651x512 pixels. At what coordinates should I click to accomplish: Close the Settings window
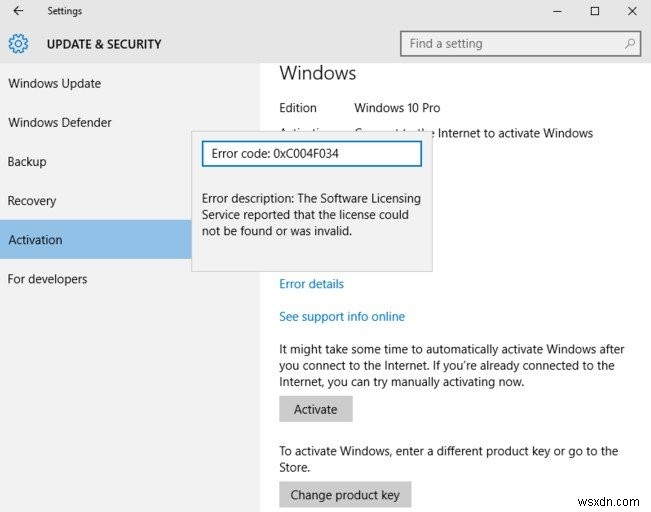(632, 11)
